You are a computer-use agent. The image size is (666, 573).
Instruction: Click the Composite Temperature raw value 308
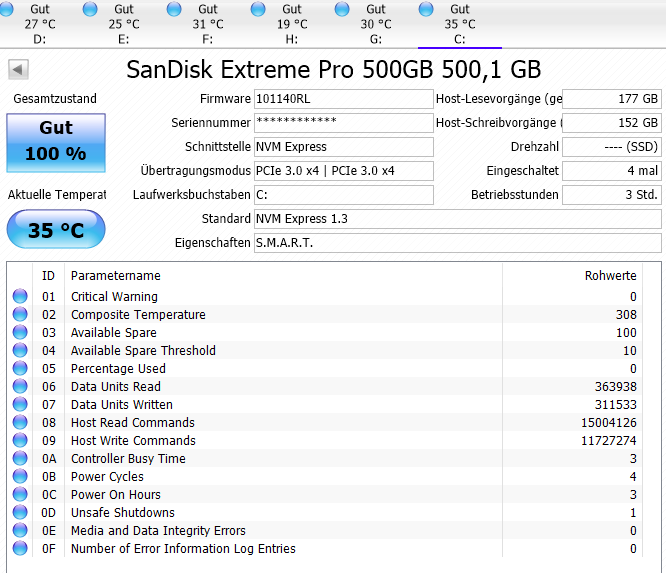(x=626, y=314)
